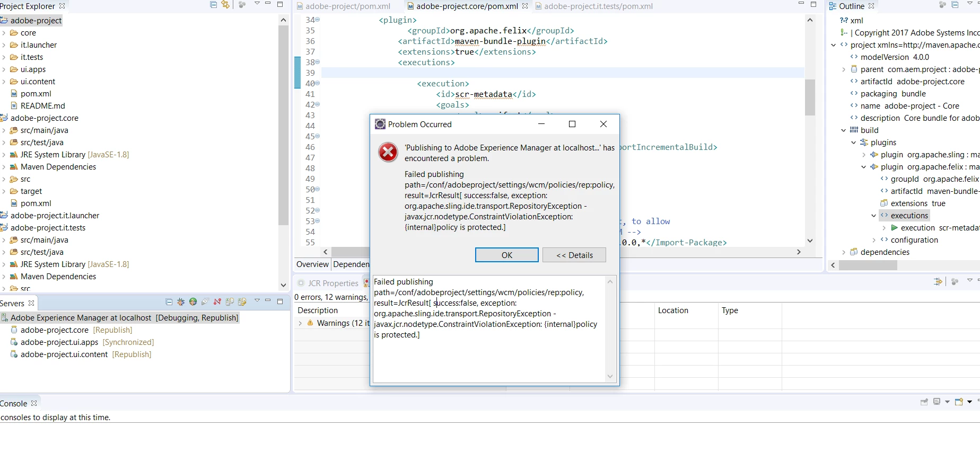The image size is (980, 471).
Task: Click the Pin Console icon
Action: point(924,402)
